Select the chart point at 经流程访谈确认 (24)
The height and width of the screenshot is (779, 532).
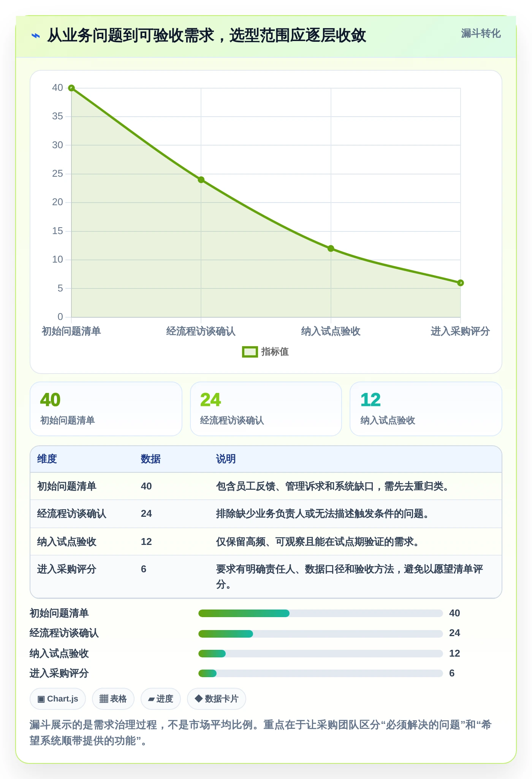[x=201, y=180]
